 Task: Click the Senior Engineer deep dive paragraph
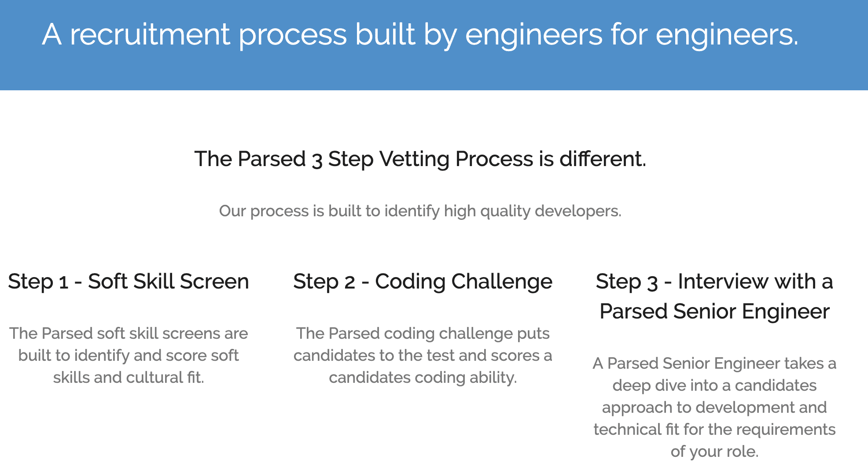pos(714,407)
